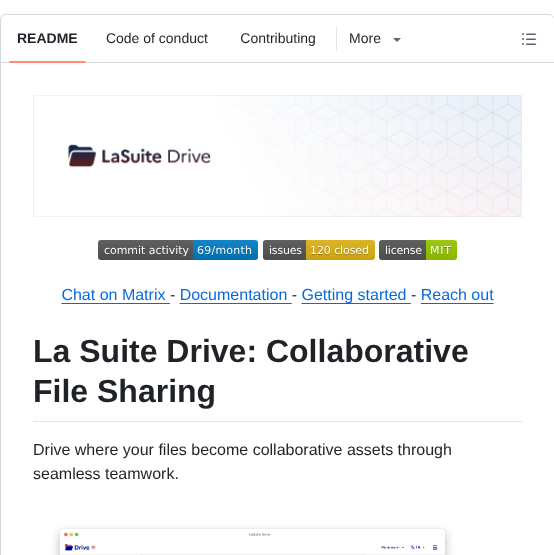Click the LaSuite Drive banner image
The width and height of the screenshot is (554, 555).
point(278,156)
